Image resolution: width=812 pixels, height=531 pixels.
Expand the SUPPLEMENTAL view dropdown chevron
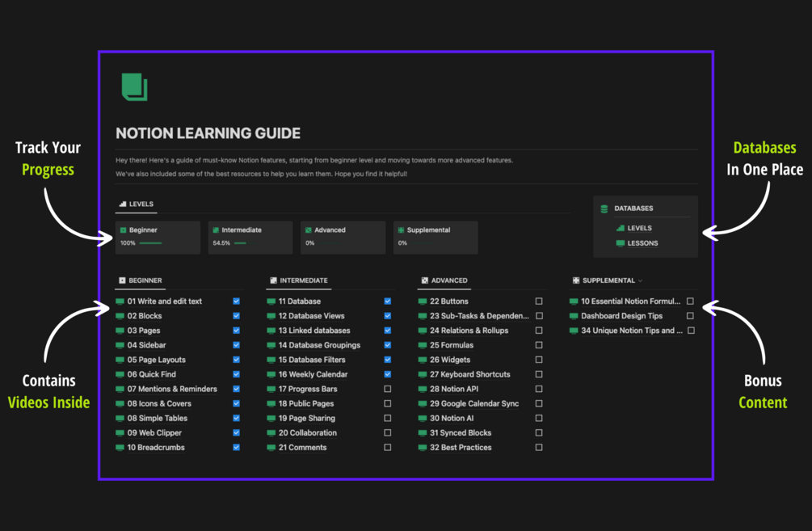(641, 280)
